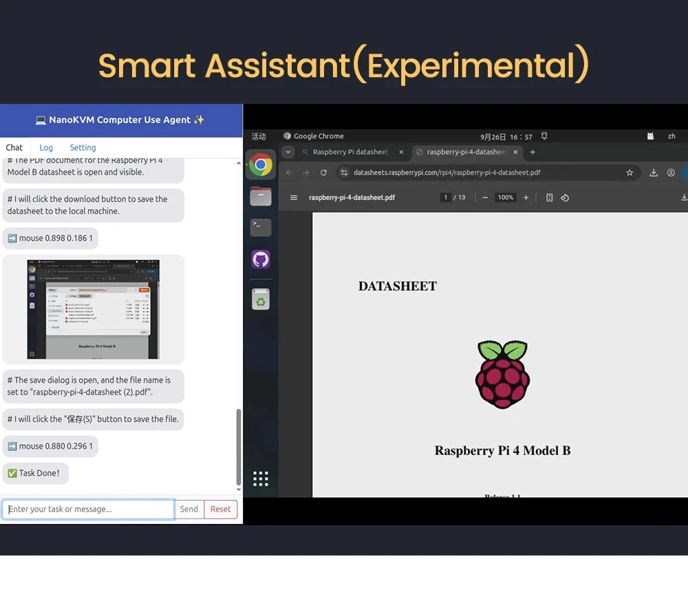This screenshot has height=616, width=688.
Task: Click the raspberry-pi-4-datasheet.pdf title in viewer
Action: point(352,198)
